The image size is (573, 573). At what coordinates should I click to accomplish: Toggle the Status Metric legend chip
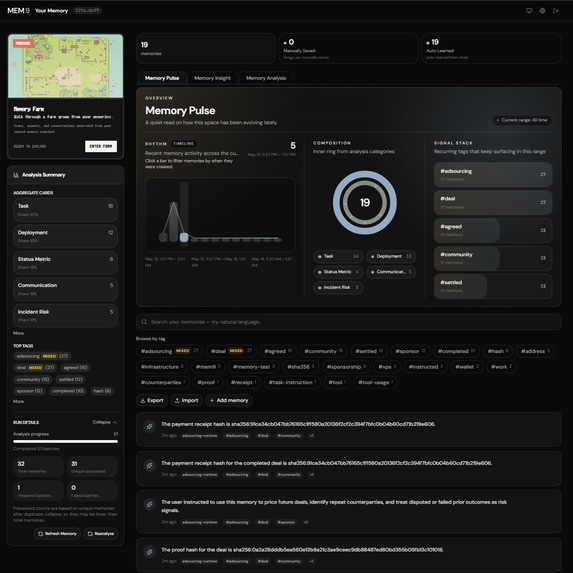coord(338,272)
